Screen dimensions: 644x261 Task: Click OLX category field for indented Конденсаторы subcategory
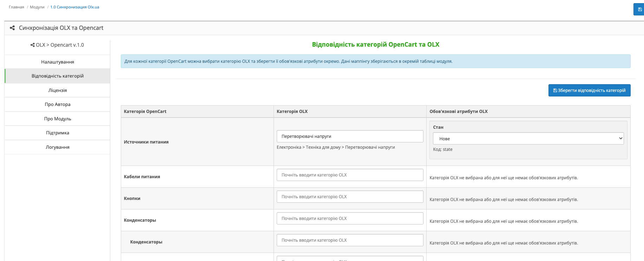[x=350, y=240]
